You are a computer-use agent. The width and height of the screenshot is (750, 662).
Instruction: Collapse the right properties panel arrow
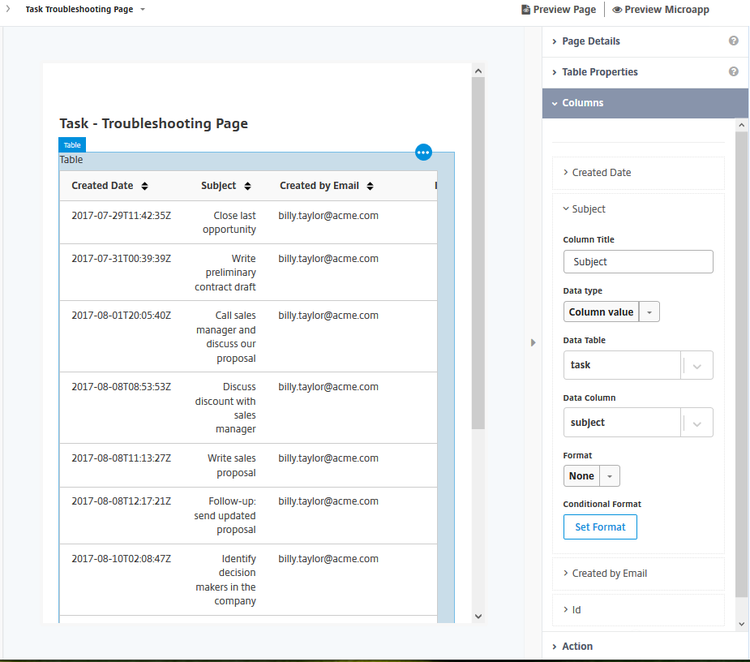pyautogui.click(x=533, y=342)
